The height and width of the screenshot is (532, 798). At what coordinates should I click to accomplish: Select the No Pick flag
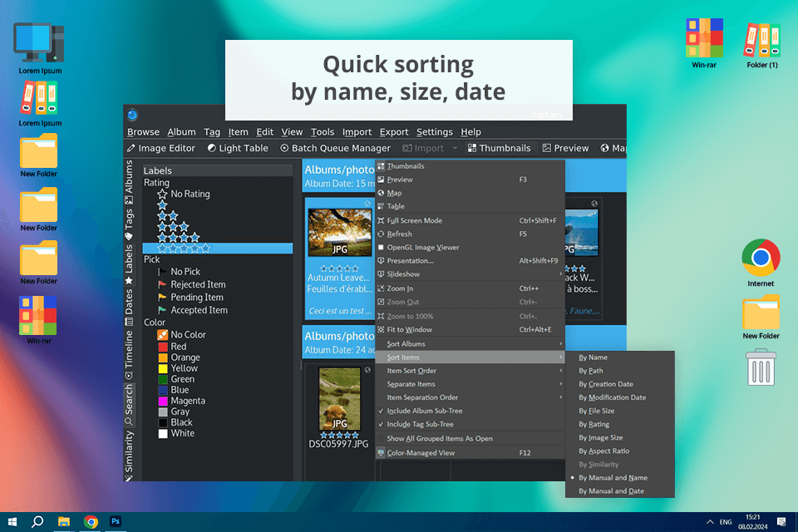[180, 271]
